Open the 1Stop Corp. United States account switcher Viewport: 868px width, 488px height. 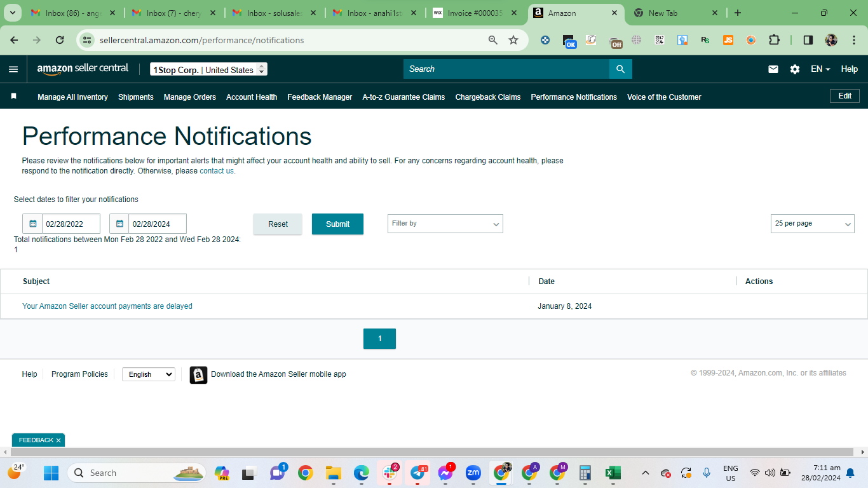[208, 69]
